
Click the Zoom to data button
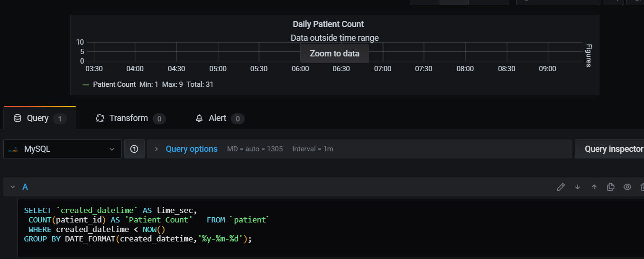click(x=334, y=54)
